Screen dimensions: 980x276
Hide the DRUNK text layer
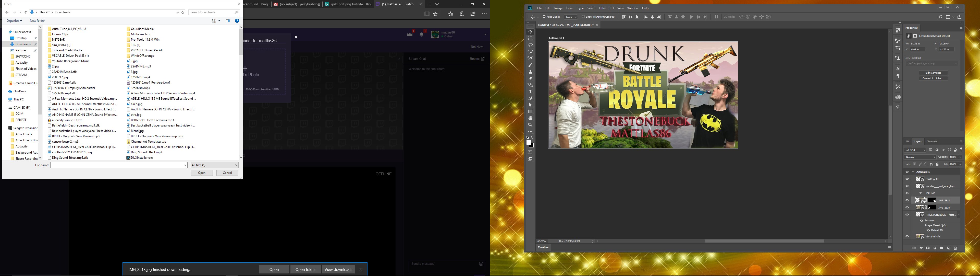[907, 193]
